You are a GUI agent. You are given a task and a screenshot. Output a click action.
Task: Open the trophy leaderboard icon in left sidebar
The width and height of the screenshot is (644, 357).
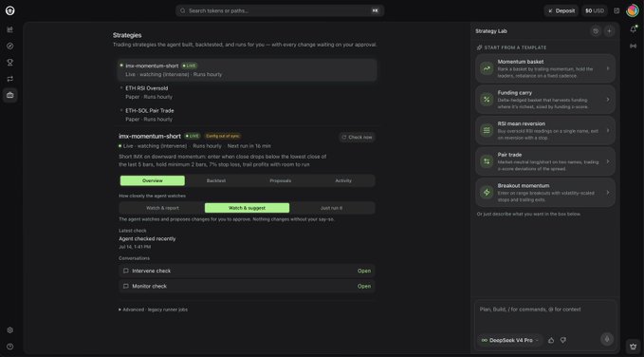coord(10,63)
